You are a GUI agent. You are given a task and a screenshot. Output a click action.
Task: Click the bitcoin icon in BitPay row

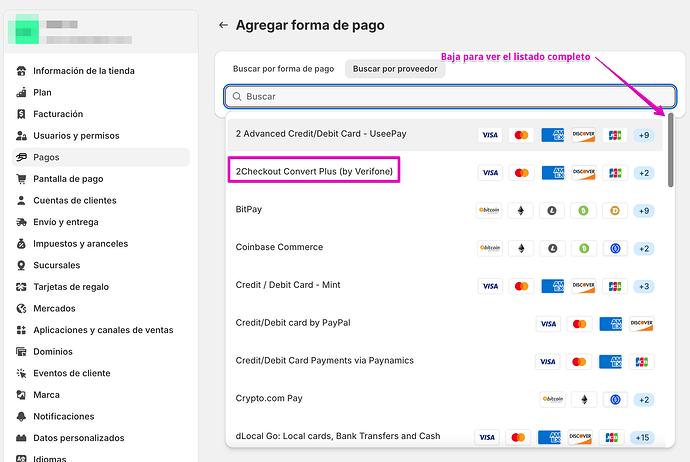[x=489, y=211]
